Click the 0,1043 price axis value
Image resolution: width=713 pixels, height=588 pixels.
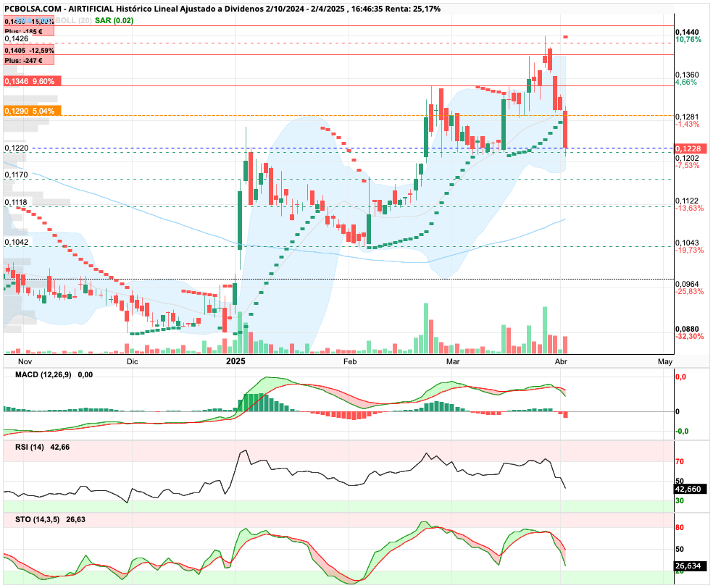tap(687, 243)
